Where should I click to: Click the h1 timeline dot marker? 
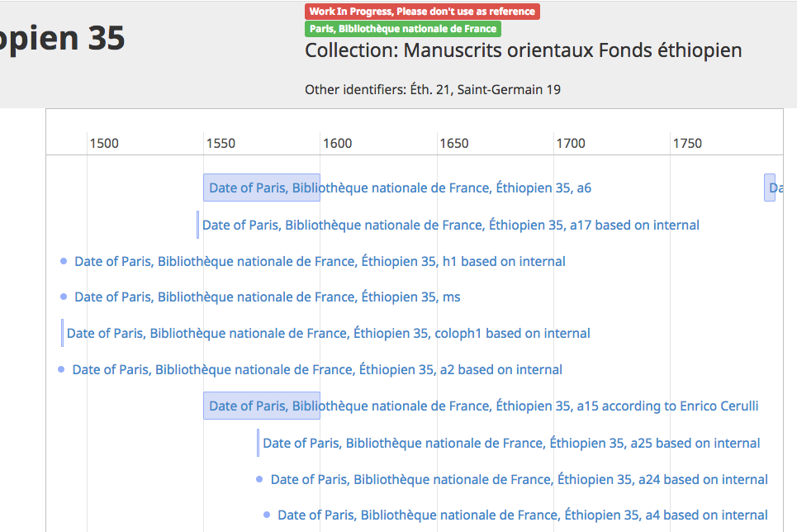(64, 261)
